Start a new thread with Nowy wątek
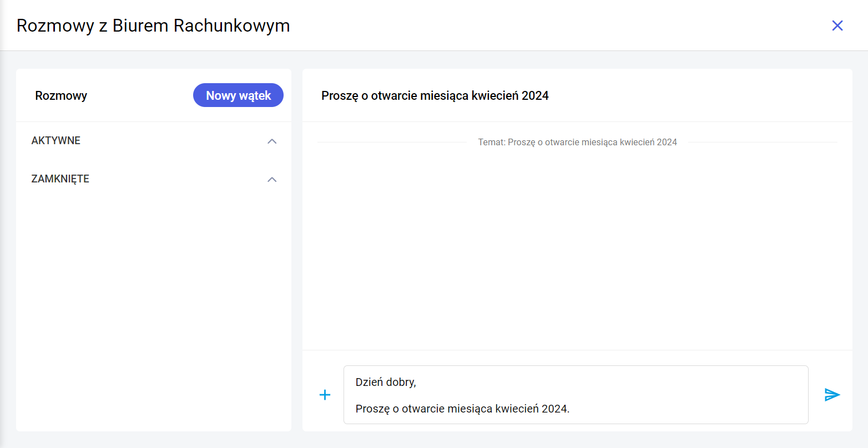Image resolution: width=868 pixels, height=448 pixels. pyautogui.click(x=238, y=95)
